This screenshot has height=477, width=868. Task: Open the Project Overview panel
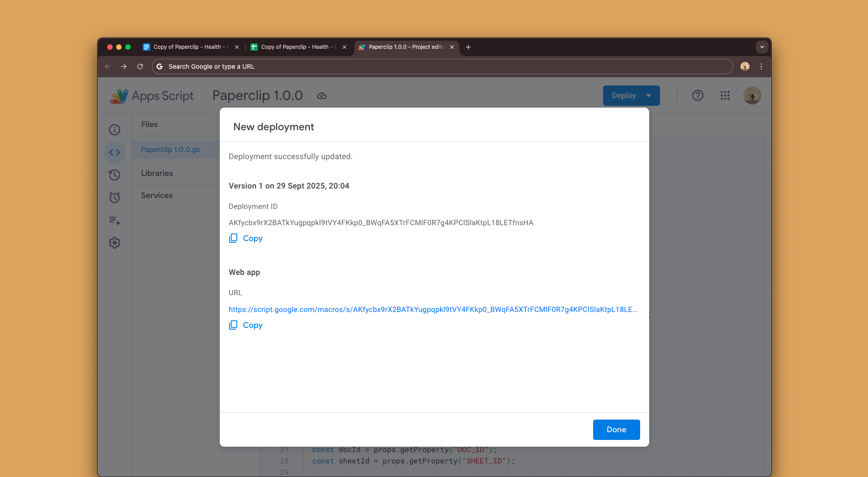pyautogui.click(x=115, y=129)
